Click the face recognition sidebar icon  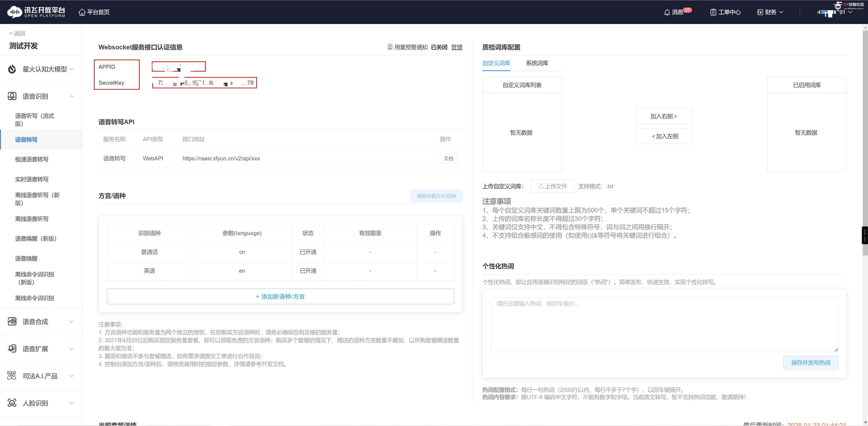12,403
